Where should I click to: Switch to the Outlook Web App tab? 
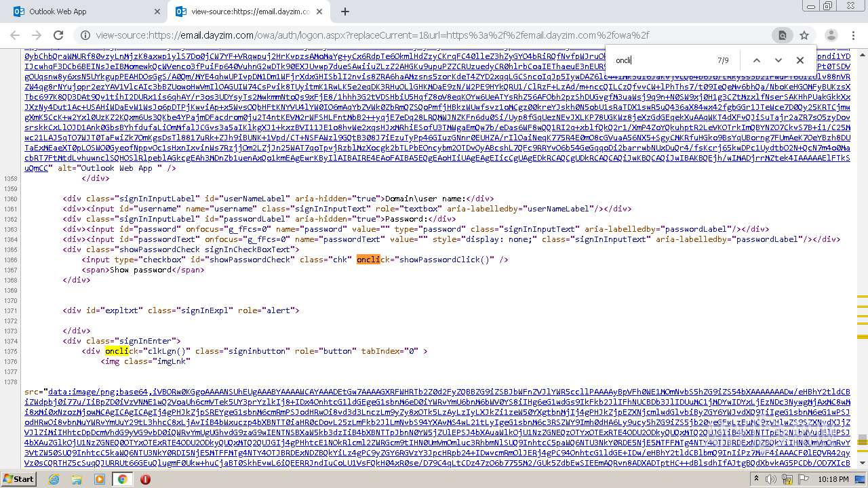coord(85,12)
